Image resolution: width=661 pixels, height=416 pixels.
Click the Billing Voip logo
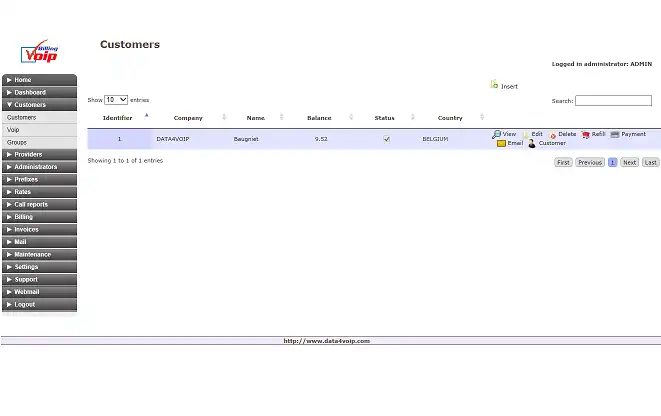pos(40,51)
